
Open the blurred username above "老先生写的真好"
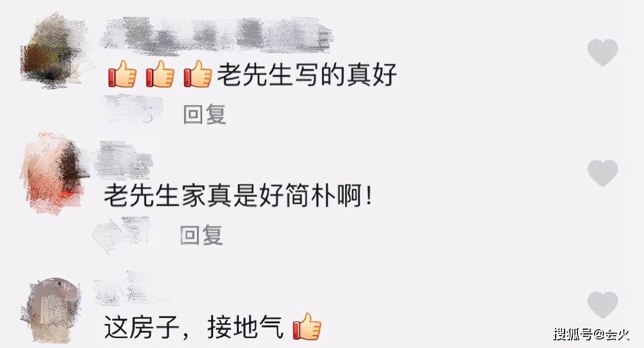(217, 36)
